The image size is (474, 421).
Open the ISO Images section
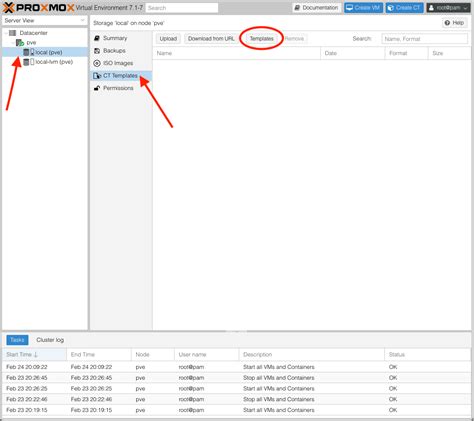coord(121,63)
